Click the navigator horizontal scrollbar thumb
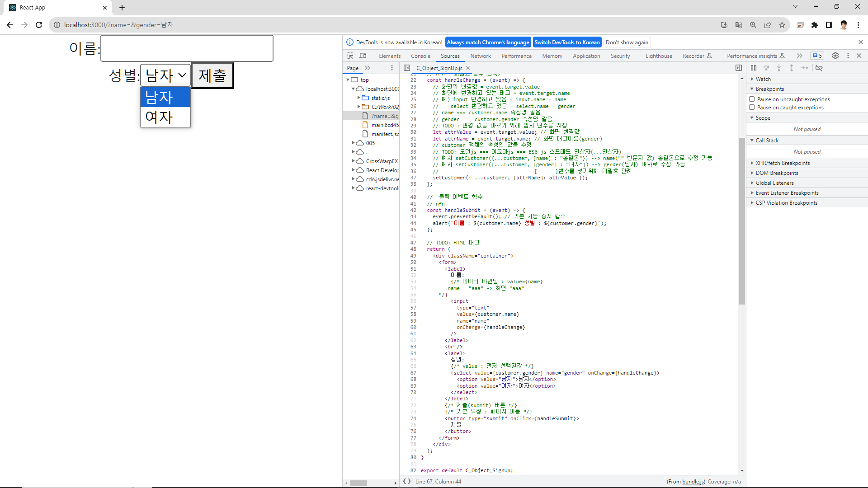The width and height of the screenshot is (868, 488). coord(359,483)
